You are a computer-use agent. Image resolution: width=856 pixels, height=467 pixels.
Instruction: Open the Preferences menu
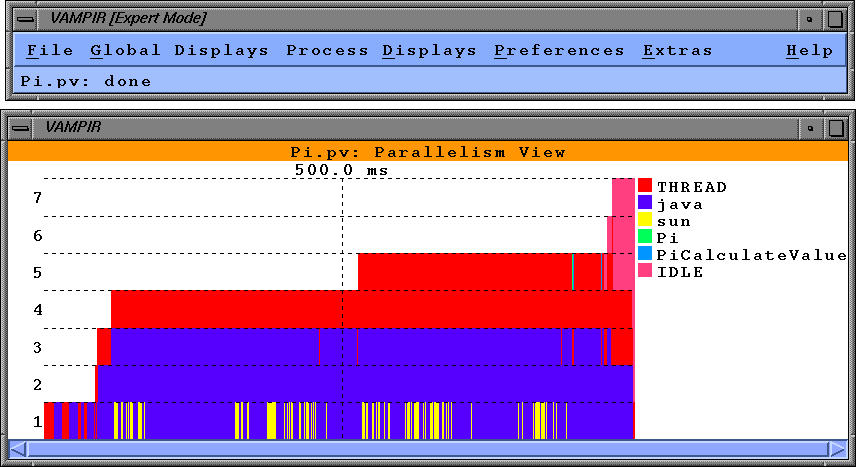[x=559, y=51]
